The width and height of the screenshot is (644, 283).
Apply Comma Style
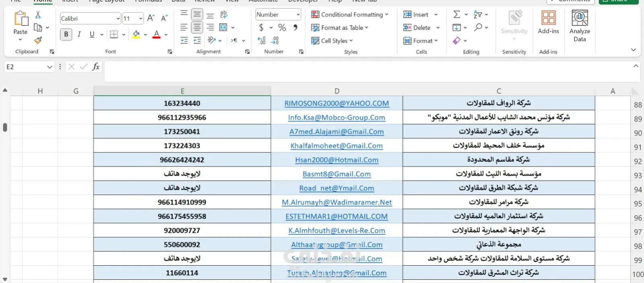[296, 27]
